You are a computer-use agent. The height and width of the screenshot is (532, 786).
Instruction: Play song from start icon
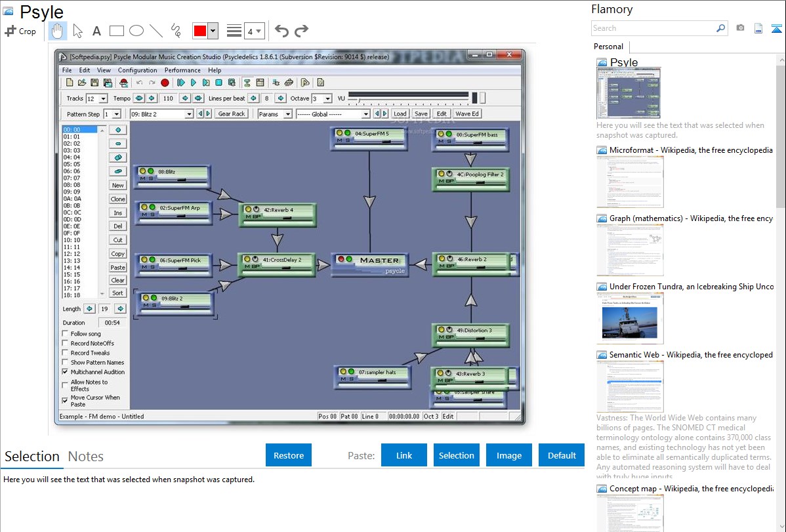(x=181, y=83)
